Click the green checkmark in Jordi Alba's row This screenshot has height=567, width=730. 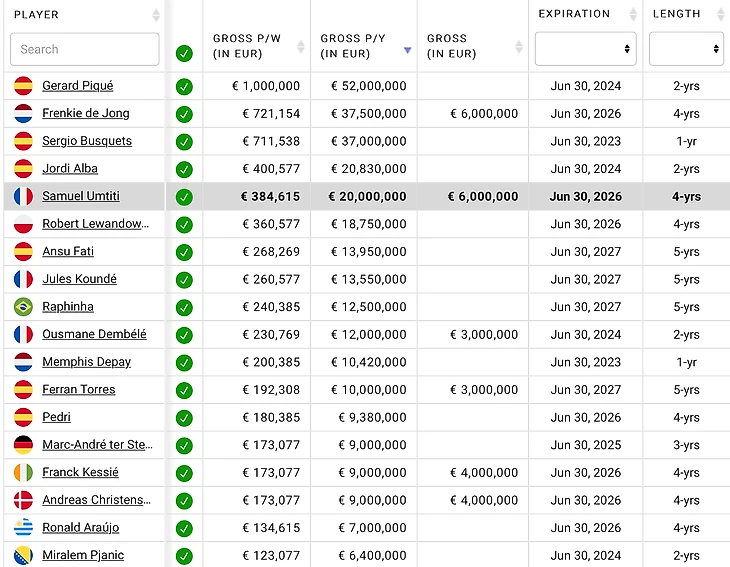[x=184, y=169]
